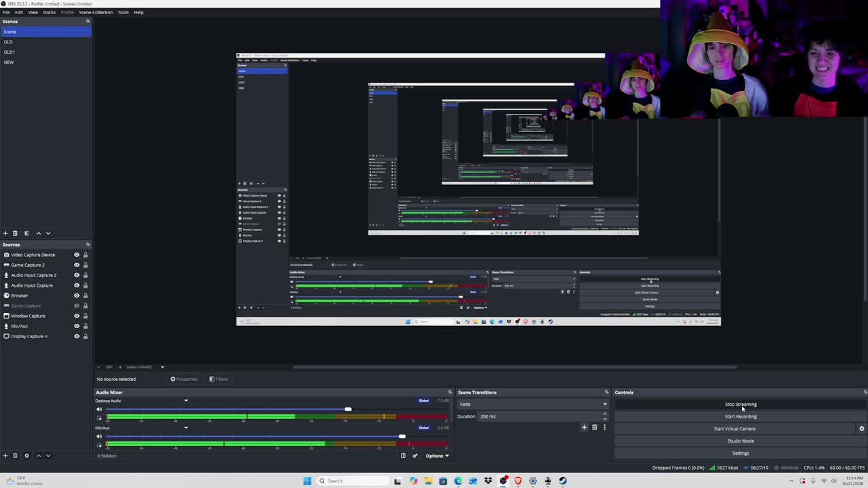The width and height of the screenshot is (868, 488).
Task: Open the Edit menu
Action: point(19,12)
